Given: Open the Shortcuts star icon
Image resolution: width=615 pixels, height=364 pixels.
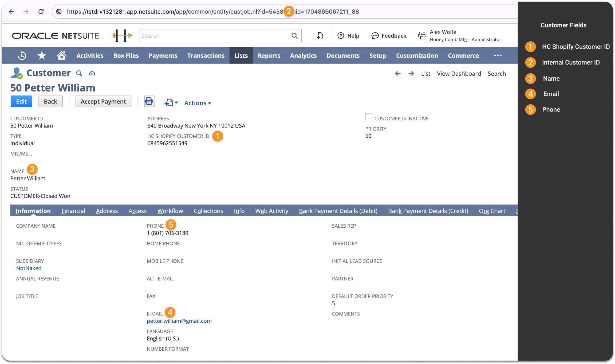Looking at the screenshot, I should [42, 56].
